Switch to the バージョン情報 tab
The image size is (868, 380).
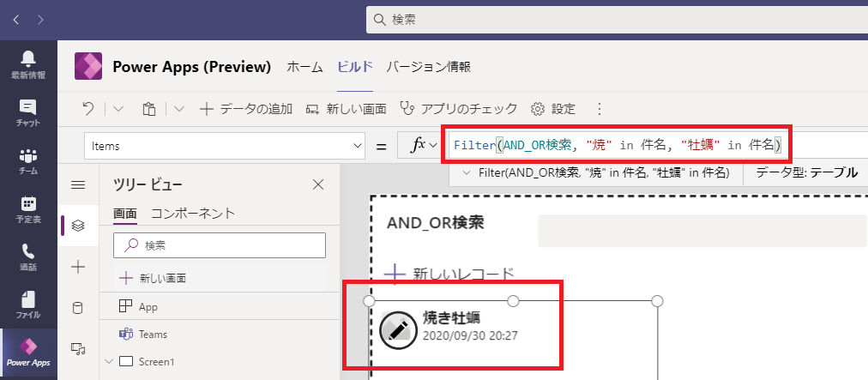[429, 67]
